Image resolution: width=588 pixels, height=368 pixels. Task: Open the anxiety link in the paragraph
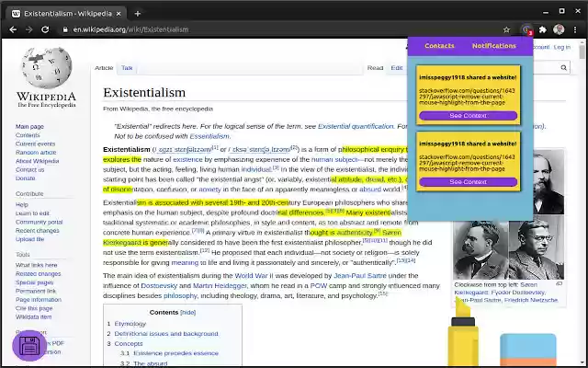(x=209, y=190)
